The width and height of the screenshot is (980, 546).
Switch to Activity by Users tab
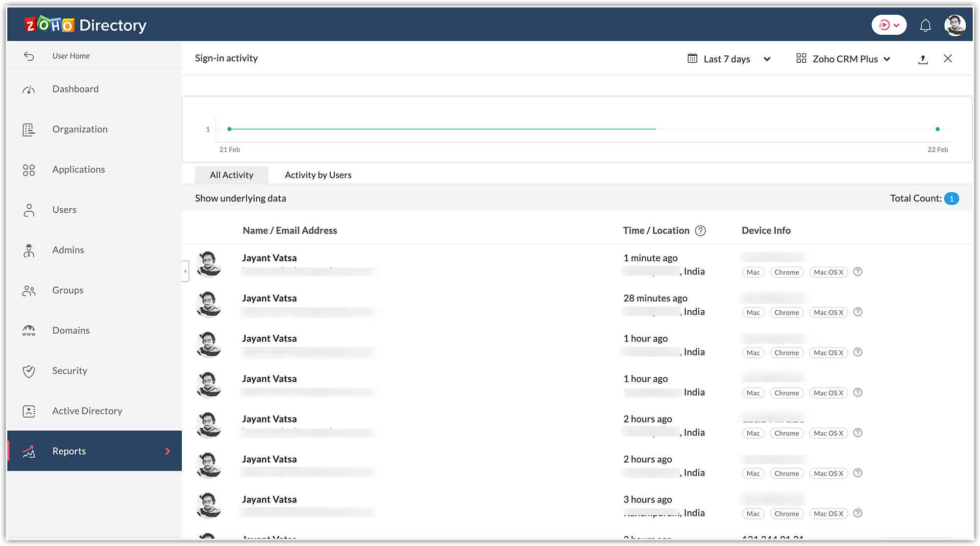tap(318, 175)
